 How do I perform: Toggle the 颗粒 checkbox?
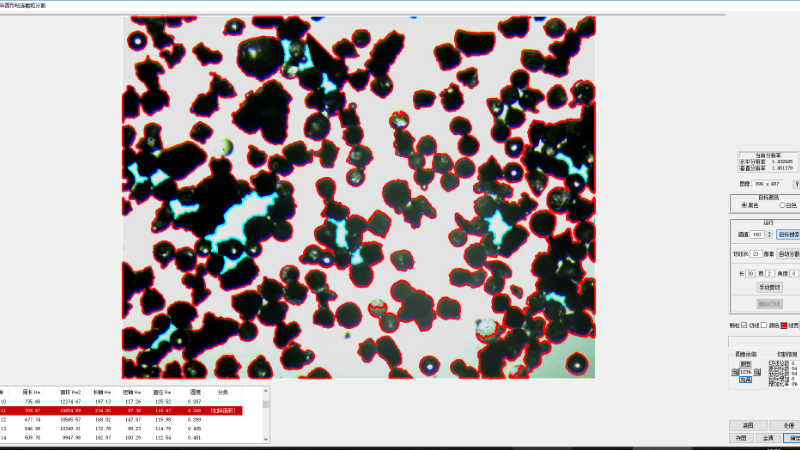pos(742,325)
